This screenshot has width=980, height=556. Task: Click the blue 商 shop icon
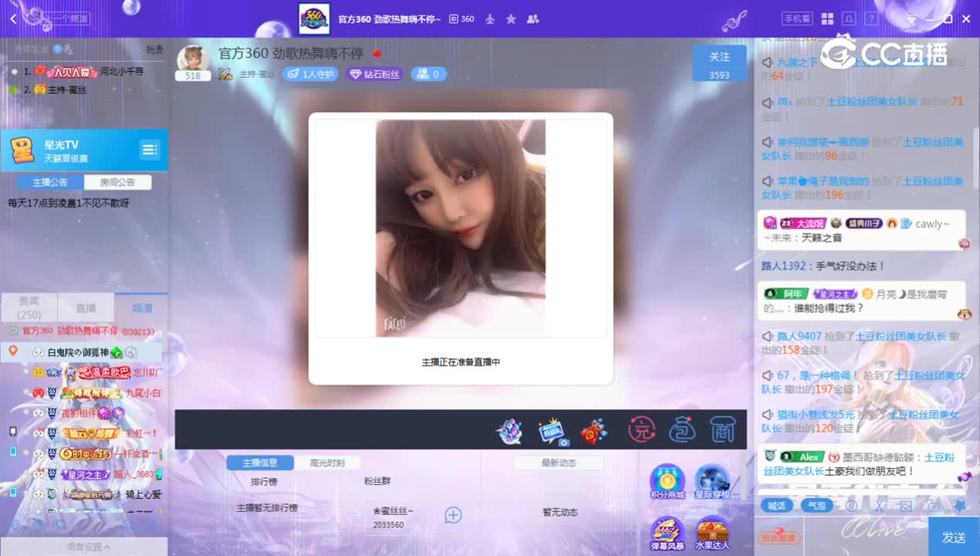pos(722,429)
